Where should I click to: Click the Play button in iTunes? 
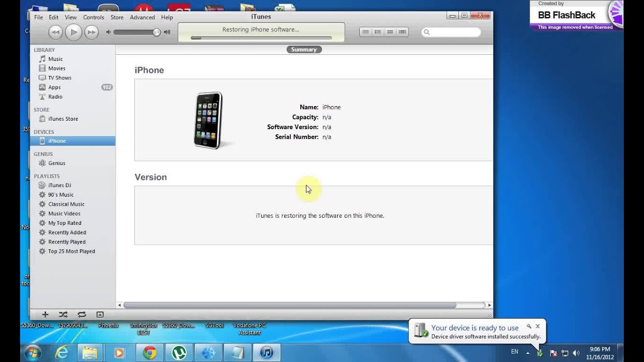[73, 33]
